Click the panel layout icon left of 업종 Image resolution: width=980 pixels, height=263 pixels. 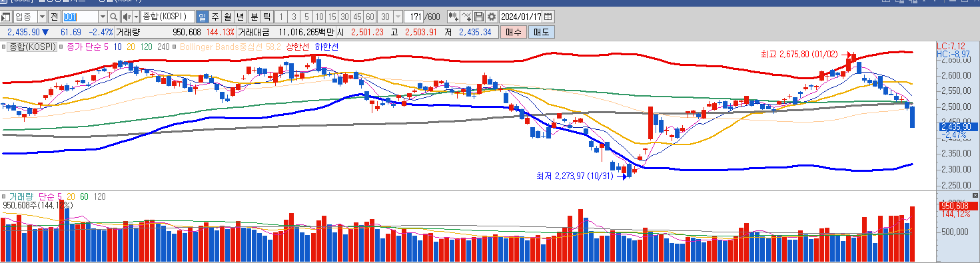6,17
